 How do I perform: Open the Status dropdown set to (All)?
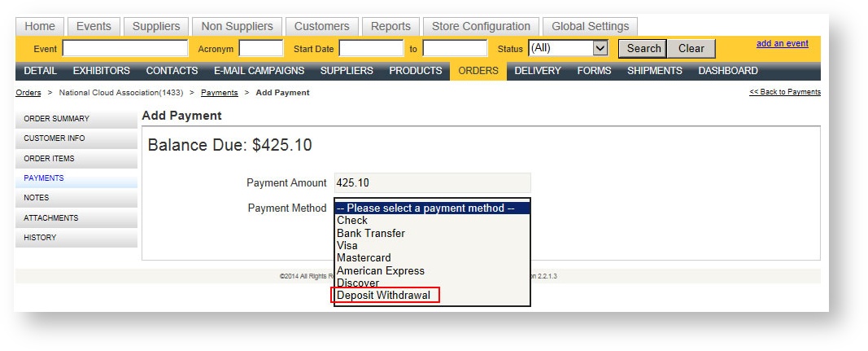coord(568,48)
